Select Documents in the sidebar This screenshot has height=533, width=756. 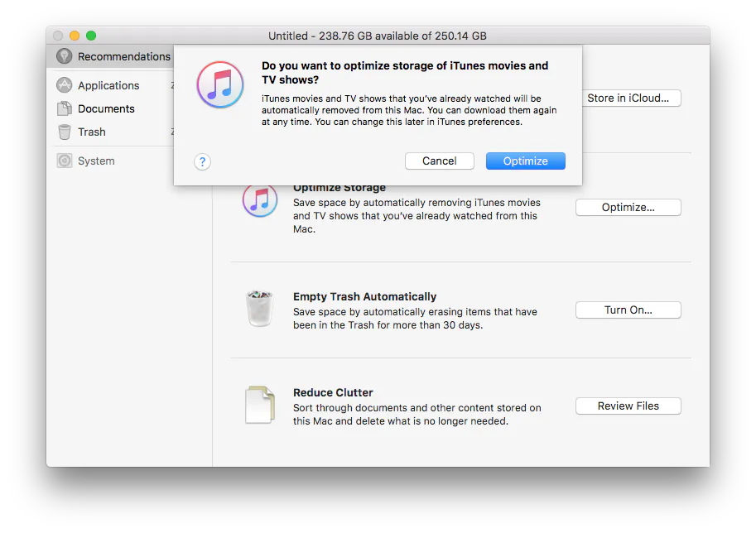pyautogui.click(x=110, y=108)
